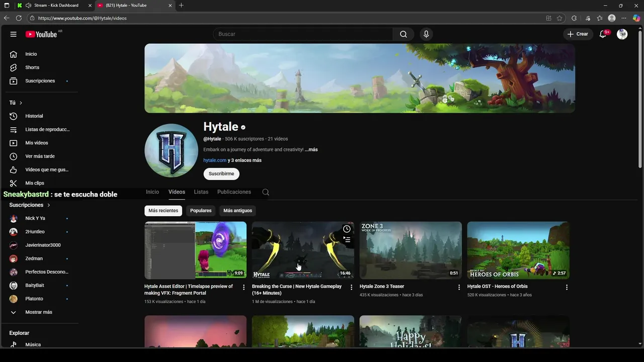
Task: Add Breaking the Curse to queue
Action: click(347, 240)
